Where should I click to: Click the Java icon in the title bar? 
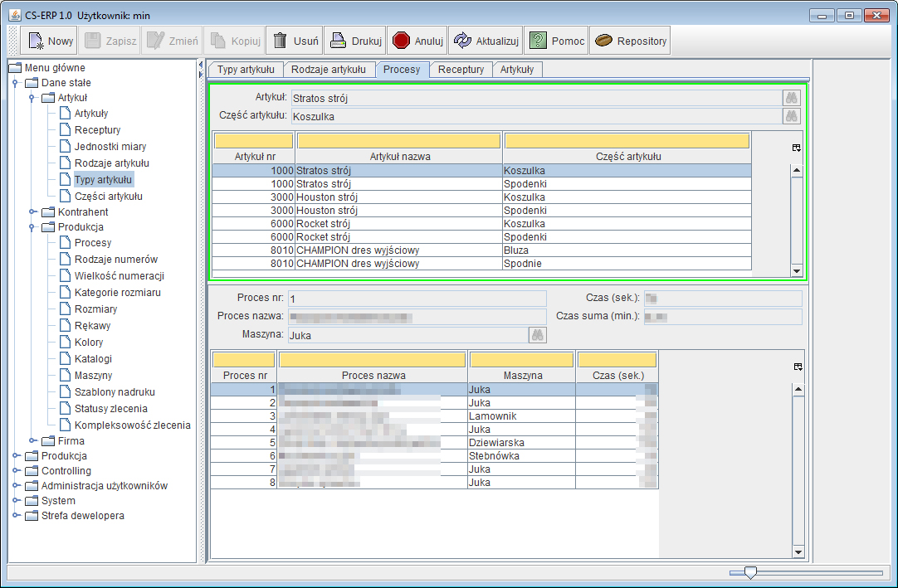16,16
